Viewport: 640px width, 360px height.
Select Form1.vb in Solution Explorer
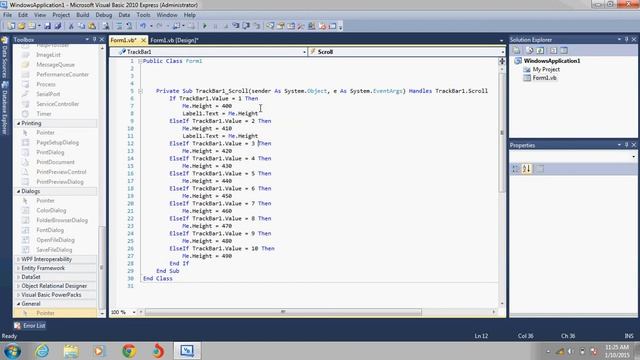544,78
